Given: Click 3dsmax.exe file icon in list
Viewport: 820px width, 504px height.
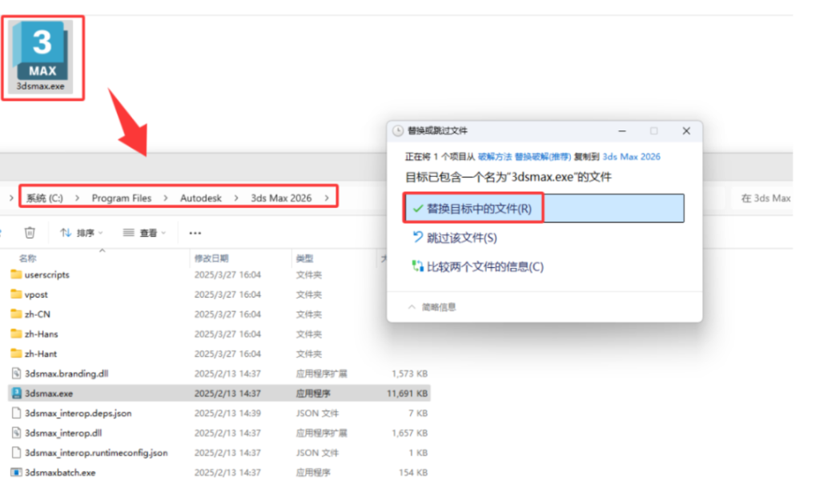Looking at the screenshot, I should [x=16, y=394].
